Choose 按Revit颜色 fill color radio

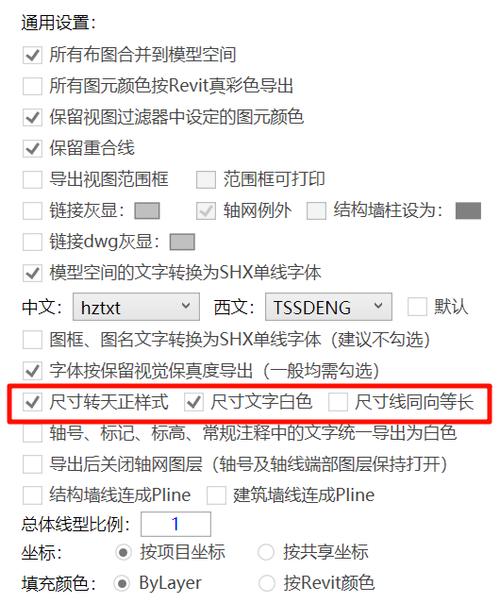(267, 583)
